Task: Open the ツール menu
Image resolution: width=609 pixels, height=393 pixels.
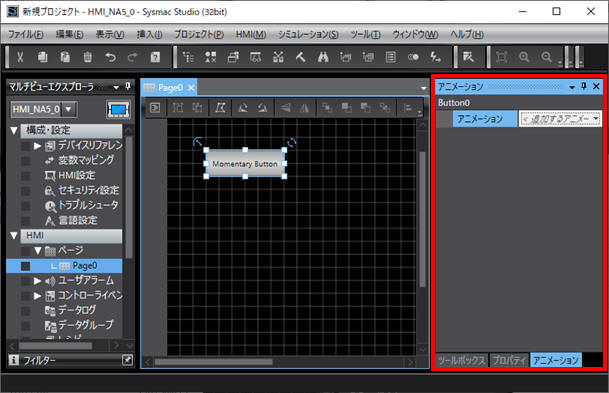Action: tap(365, 35)
